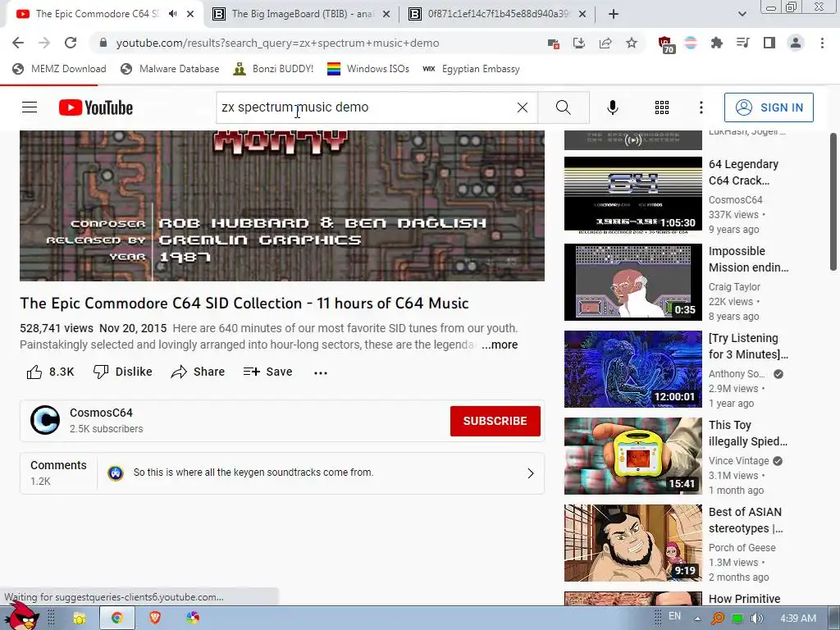Start voice search with the microphone
This screenshot has height=630, width=840.
pos(612,107)
